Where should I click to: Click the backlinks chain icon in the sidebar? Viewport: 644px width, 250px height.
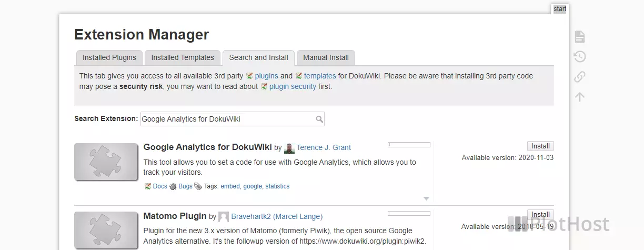579,77
